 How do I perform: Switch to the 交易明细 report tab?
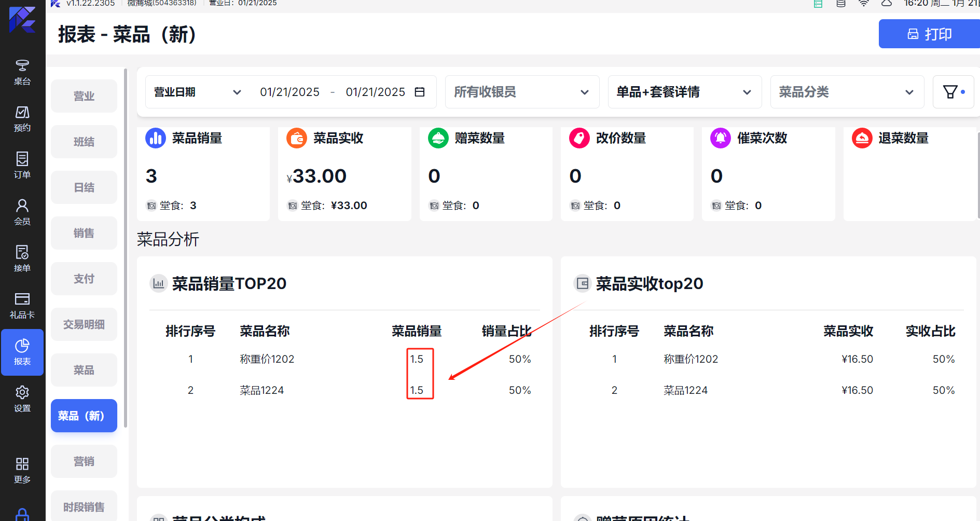coord(84,324)
